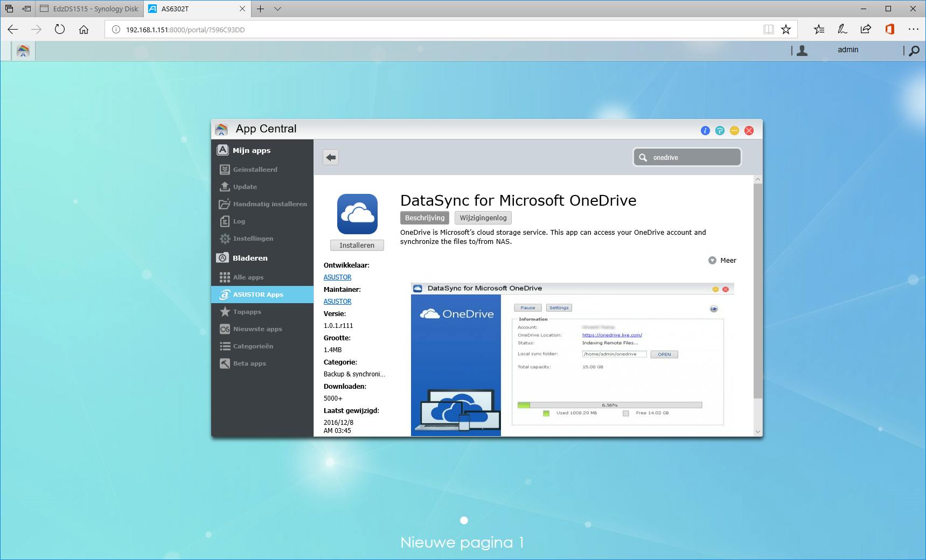Click the search magnifier icon in App Central
The height and width of the screenshot is (560, 926).
[x=643, y=157]
